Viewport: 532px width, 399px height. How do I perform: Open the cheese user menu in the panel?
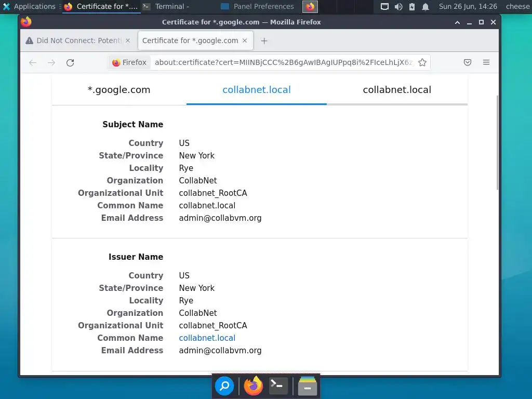click(517, 6)
